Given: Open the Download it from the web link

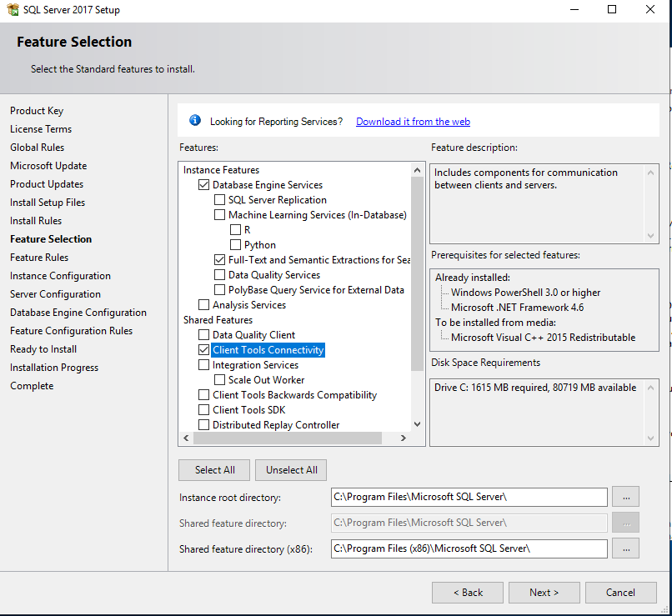Looking at the screenshot, I should point(414,121).
